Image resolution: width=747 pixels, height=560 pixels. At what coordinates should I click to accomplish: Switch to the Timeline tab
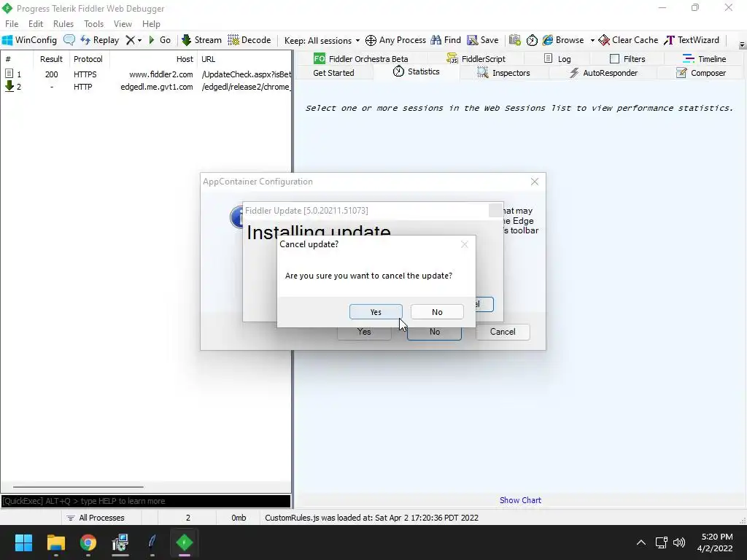pyautogui.click(x=704, y=59)
